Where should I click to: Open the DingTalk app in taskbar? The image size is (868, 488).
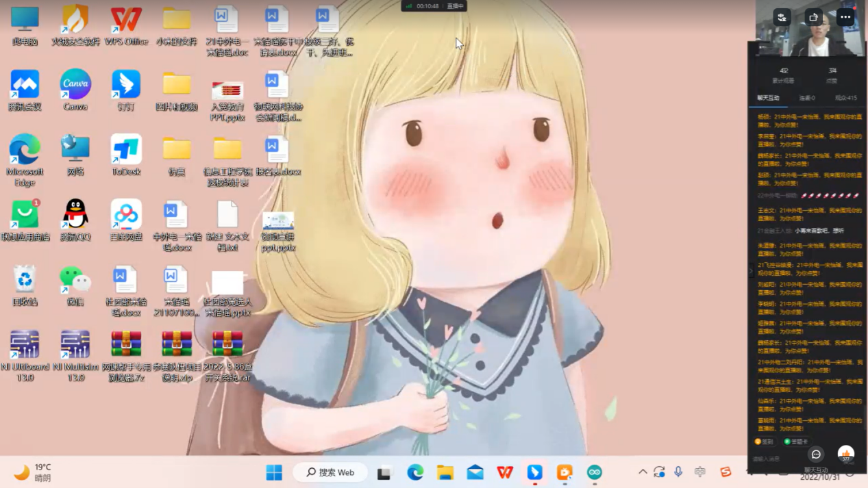pyautogui.click(x=534, y=472)
